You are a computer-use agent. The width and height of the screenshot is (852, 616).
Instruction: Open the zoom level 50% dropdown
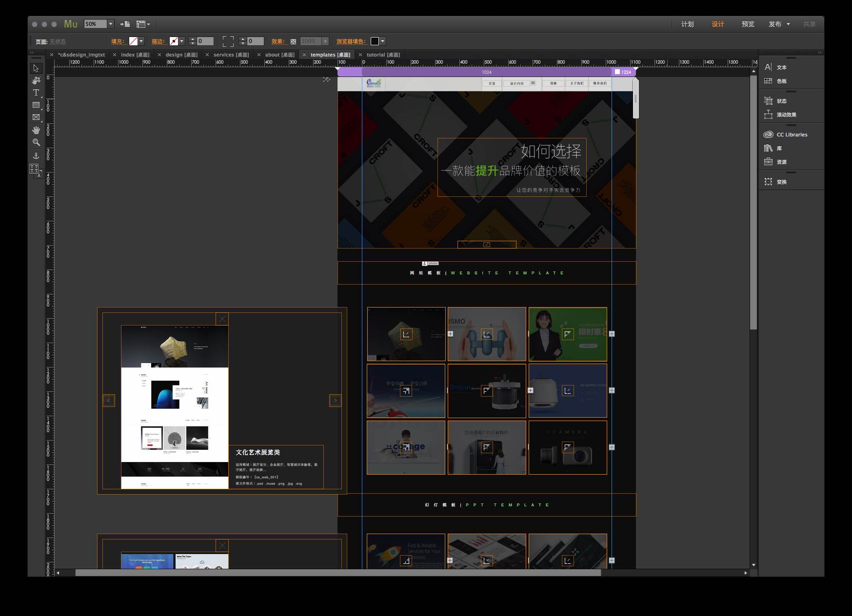tap(111, 24)
